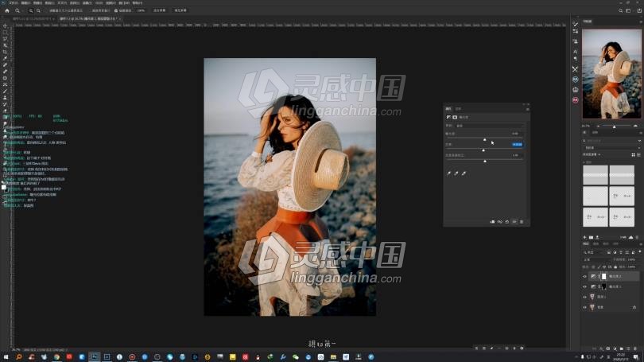Open the search icon at top right

[x=621, y=10]
